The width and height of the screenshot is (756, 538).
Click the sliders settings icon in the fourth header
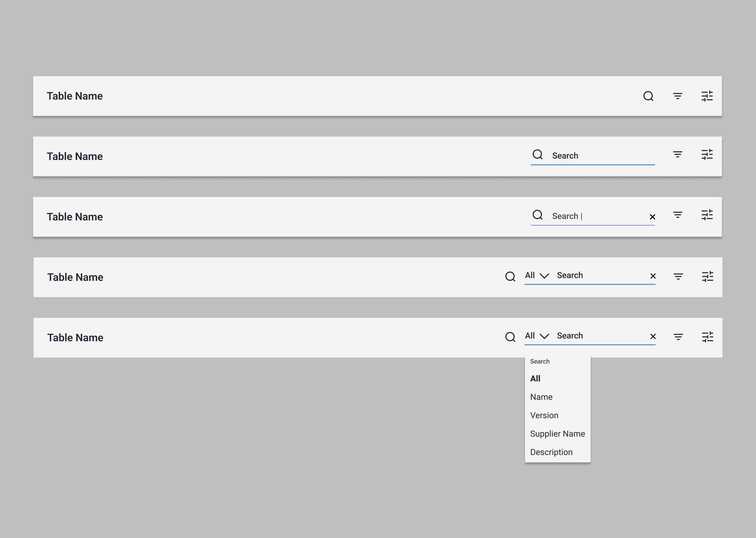tap(707, 276)
